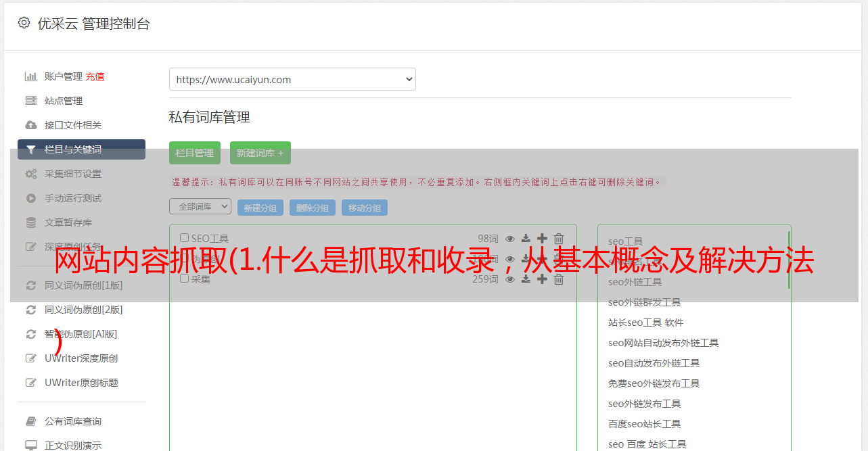This screenshot has width=868, height=451.
Task: Click the eye icon in the 采集 row
Action: [510, 279]
